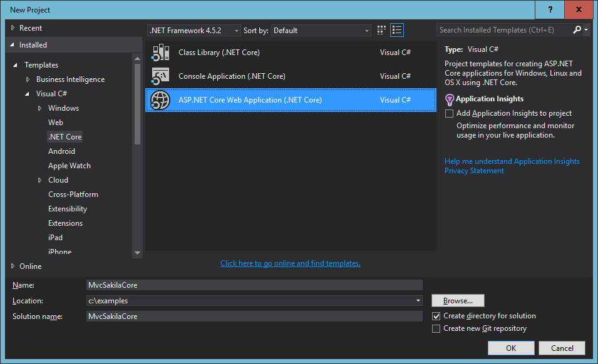Open Help me understand Application Insights link
This screenshot has height=364, width=598.
tap(512, 161)
